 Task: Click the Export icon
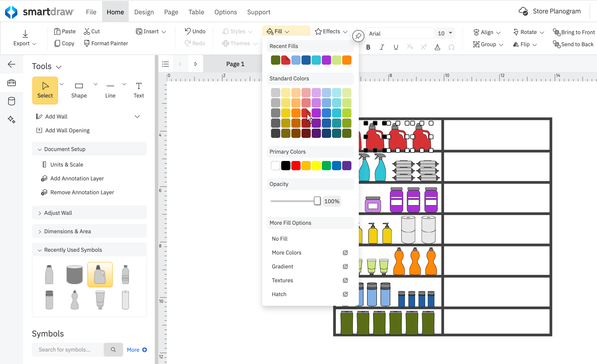[25, 34]
